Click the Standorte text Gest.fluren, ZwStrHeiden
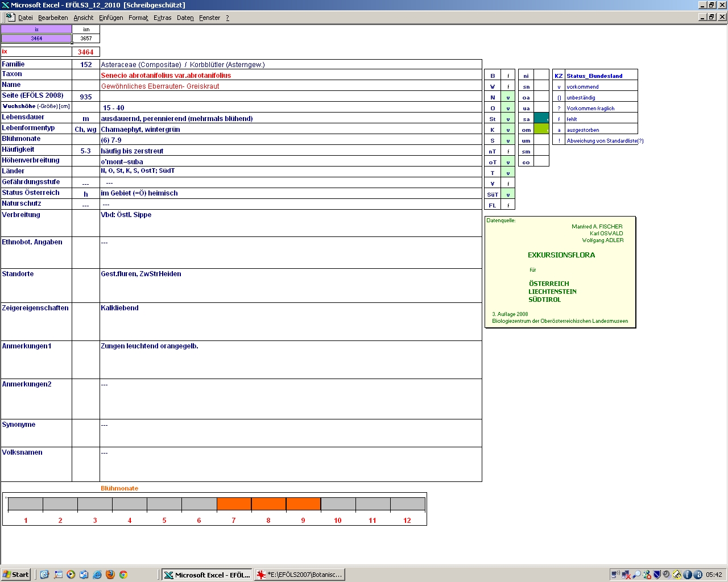This screenshot has height=582, width=728. 141,273
